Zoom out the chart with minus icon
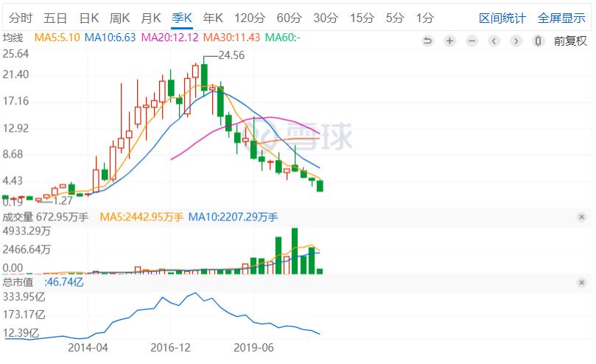The image size is (596, 364). 471,41
